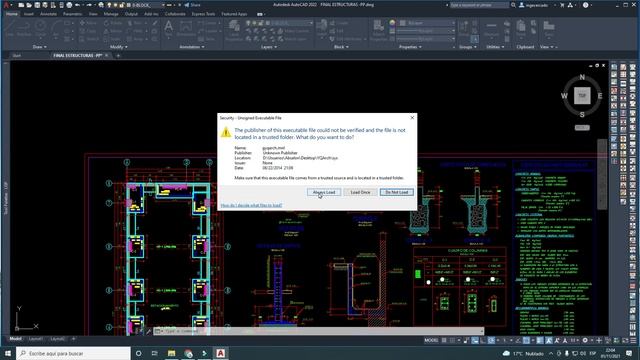This screenshot has width=640, height=360.
Task: Select the Text tool in Annotation panel
Action: tap(168, 29)
